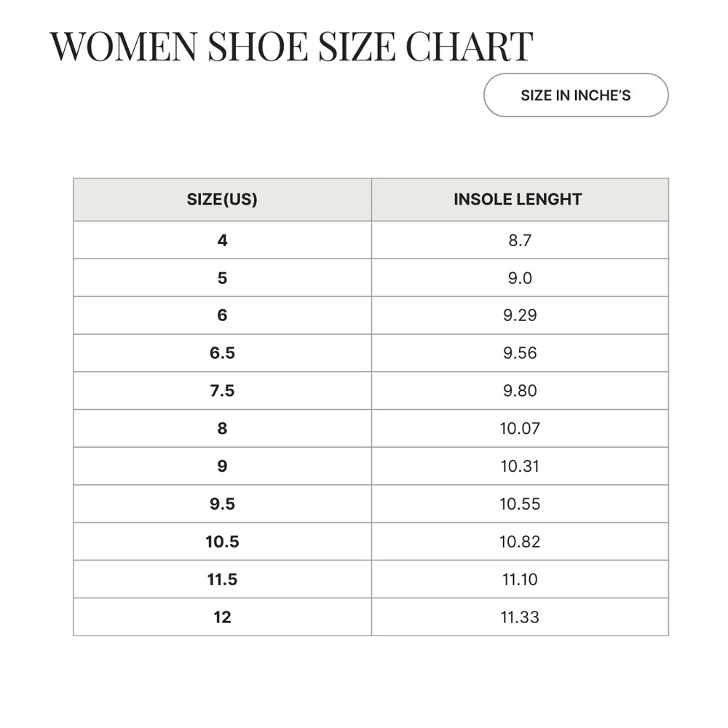Select size 7.5 row label
This screenshot has width=728, height=728.
tap(222, 391)
